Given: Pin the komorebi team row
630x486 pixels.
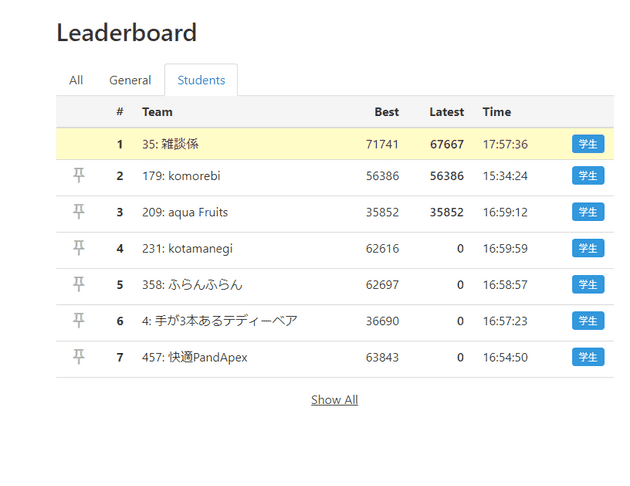Looking at the screenshot, I should pos(79,176).
